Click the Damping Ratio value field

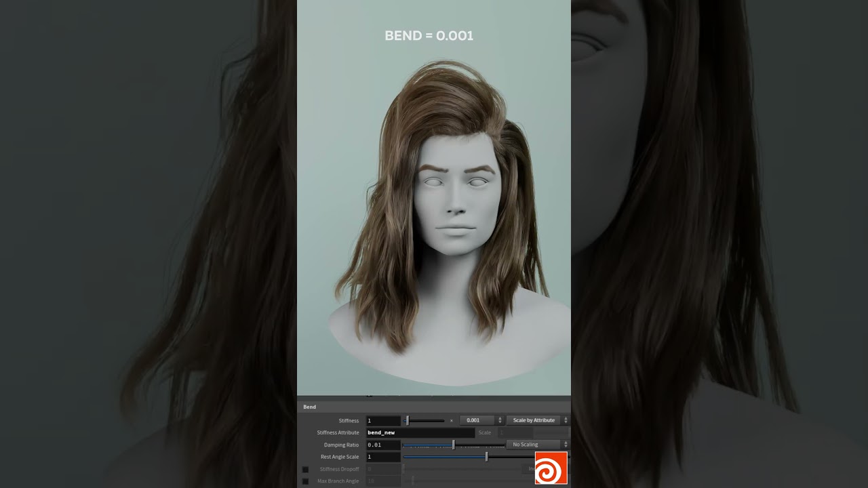pos(383,445)
